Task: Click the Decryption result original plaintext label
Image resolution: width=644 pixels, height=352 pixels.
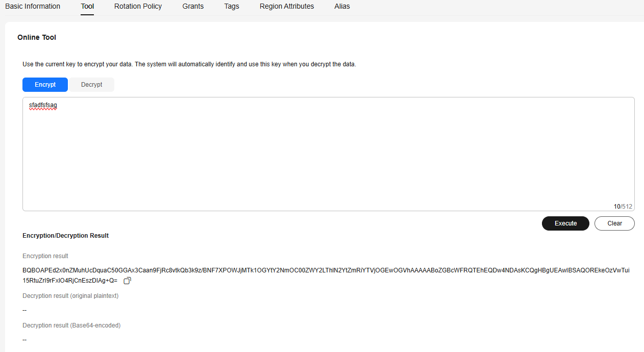Action: (x=70, y=296)
